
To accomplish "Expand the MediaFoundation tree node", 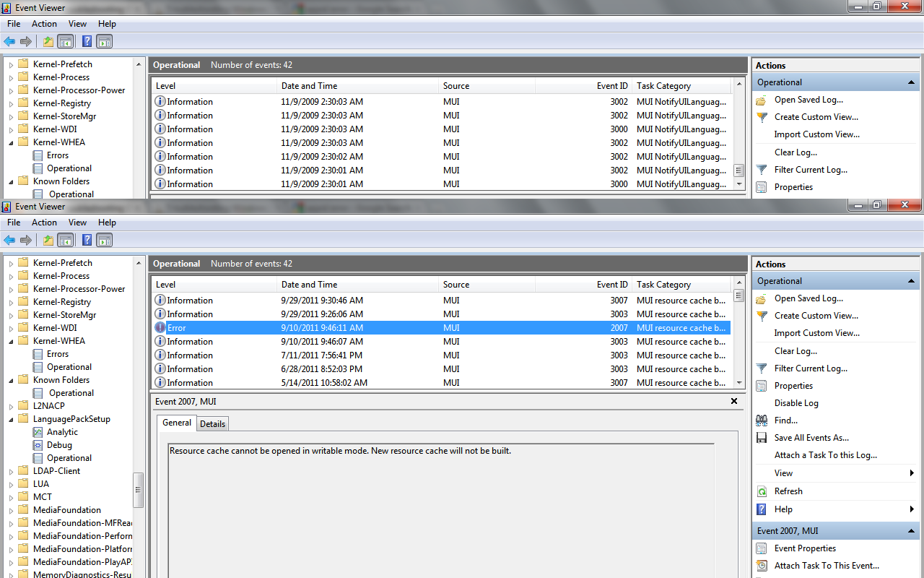I will (11, 510).
